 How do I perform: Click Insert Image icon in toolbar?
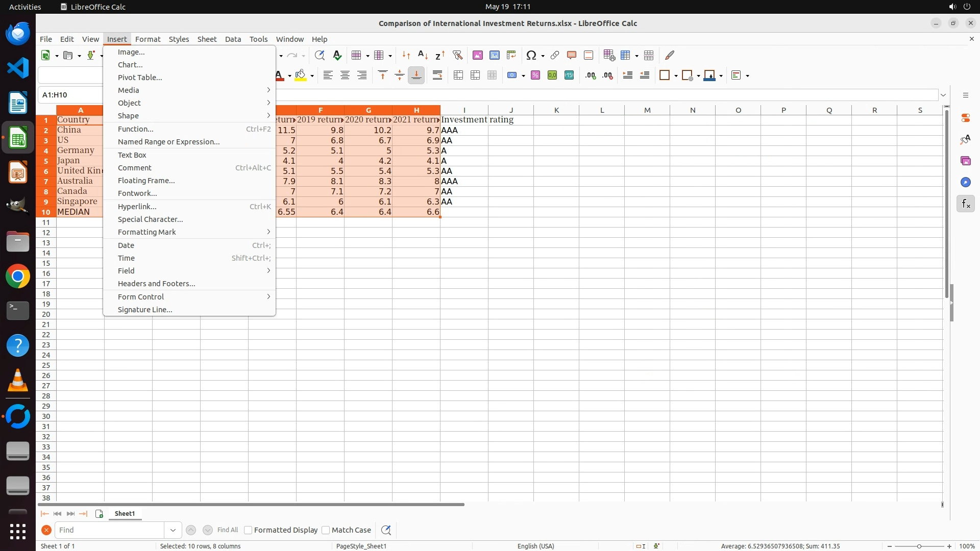(477, 55)
